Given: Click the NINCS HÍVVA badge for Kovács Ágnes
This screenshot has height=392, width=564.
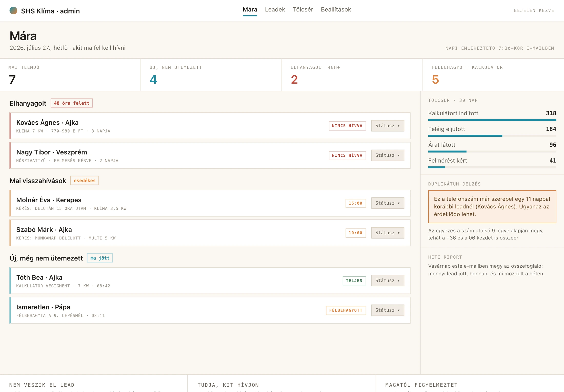Looking at the screenshot, I should [347, 126].
